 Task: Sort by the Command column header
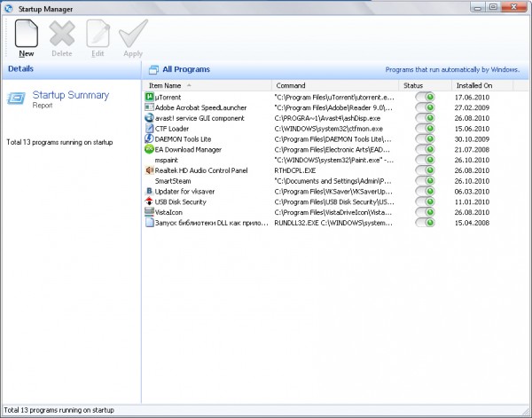click(x=335, y=85)
